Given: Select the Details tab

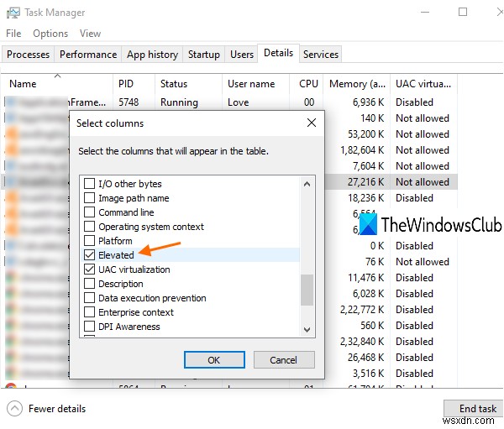Looking at the screenshot, I should click(278, 53).
